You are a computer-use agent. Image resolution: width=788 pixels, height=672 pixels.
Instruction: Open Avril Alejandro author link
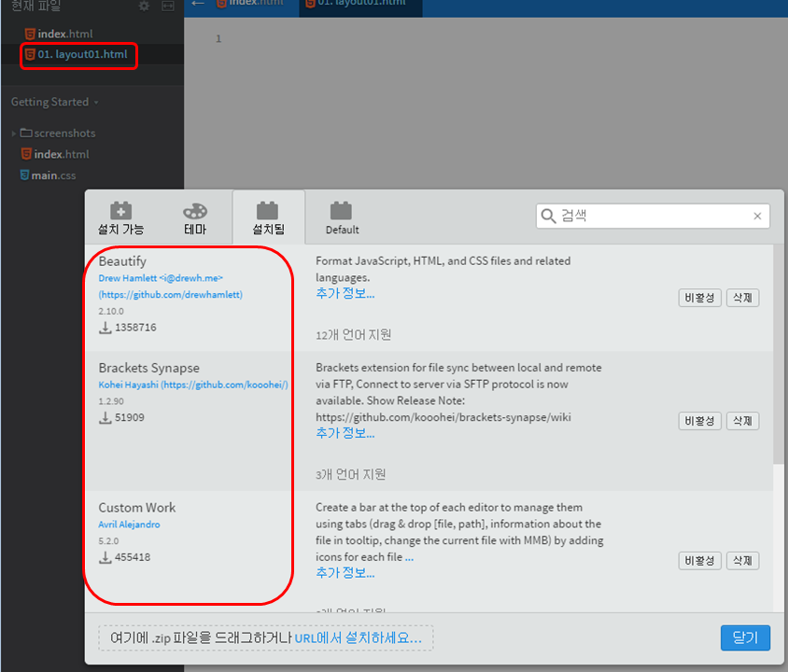point(129,525)
